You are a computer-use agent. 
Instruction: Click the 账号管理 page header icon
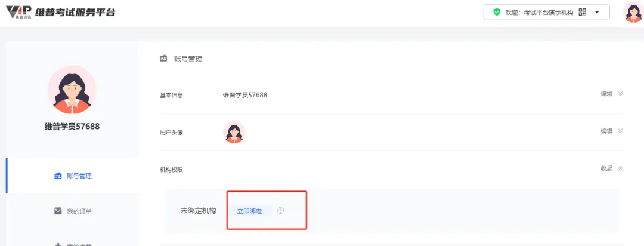pos(163,59)
